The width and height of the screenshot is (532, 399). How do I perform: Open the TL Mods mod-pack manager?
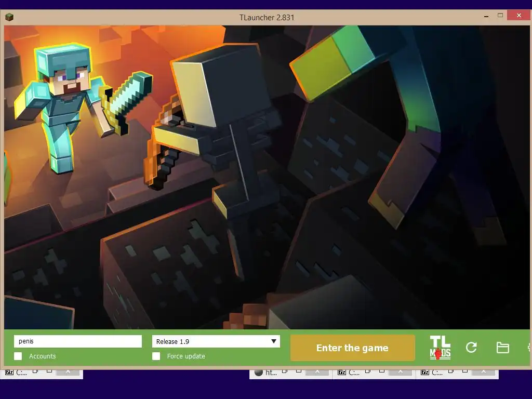click(440, 348)
